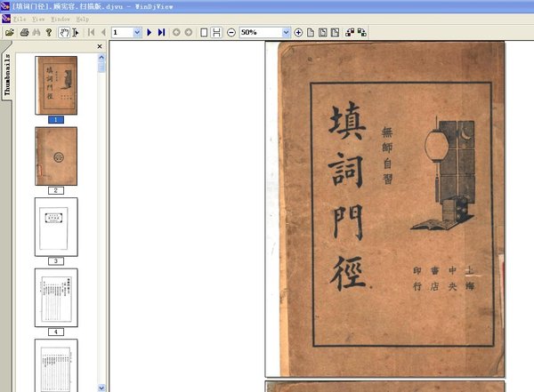Select page 1 cover thumbnail
The image size is (534, 392).
56,85
